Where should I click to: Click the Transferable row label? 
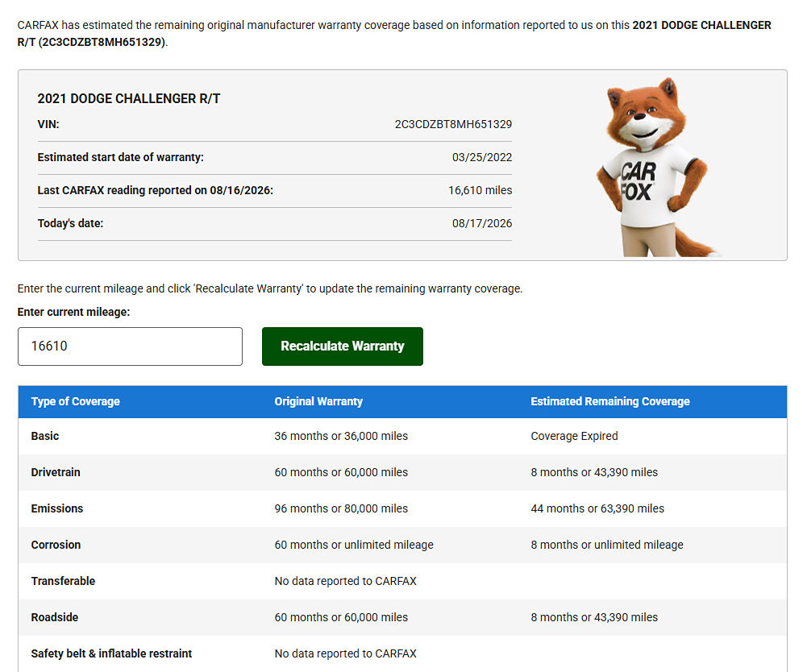[x=63, y=581]
